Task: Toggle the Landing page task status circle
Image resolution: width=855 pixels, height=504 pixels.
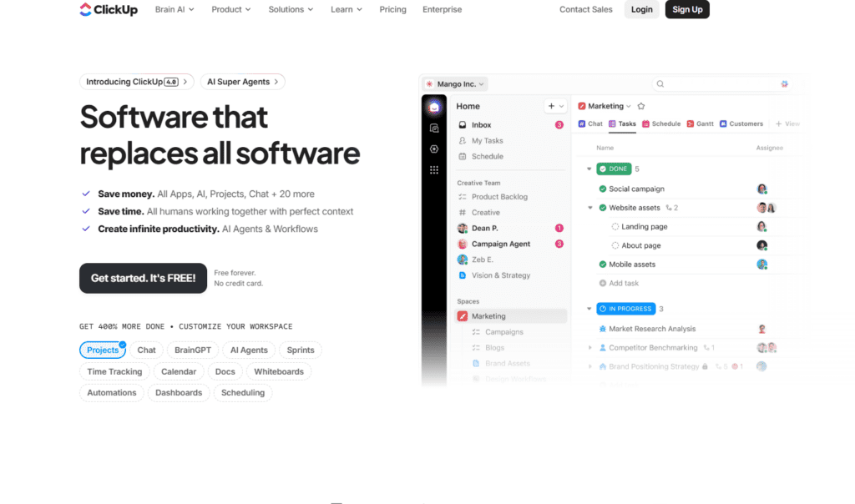Action: click(615, 227)
